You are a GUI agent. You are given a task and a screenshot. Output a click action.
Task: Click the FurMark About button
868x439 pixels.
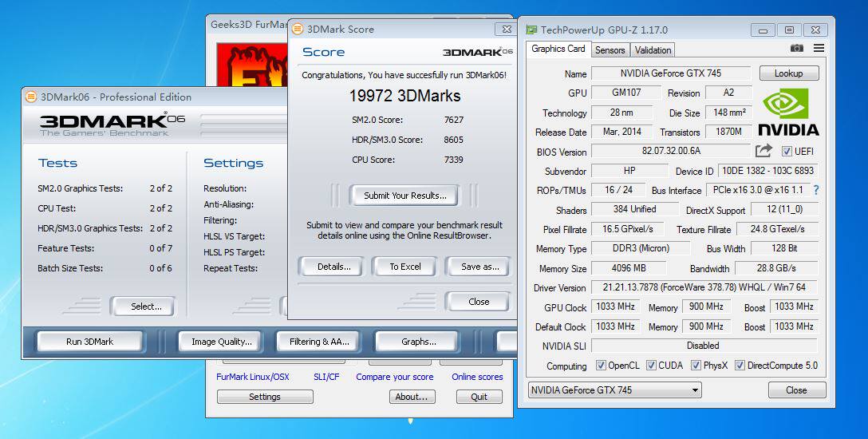pos(412,397)
